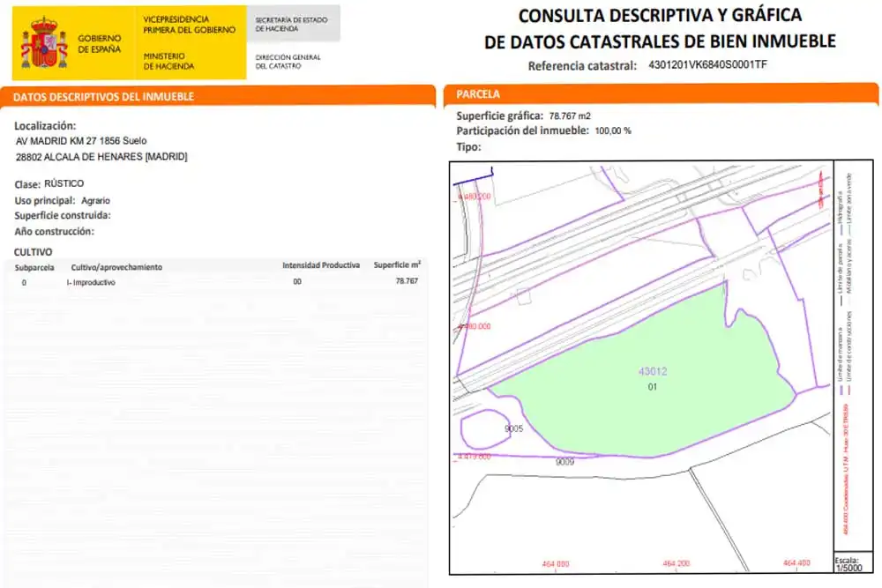
Task: Click the 4.480.000 coordinate label
Action: pos(475,326)
